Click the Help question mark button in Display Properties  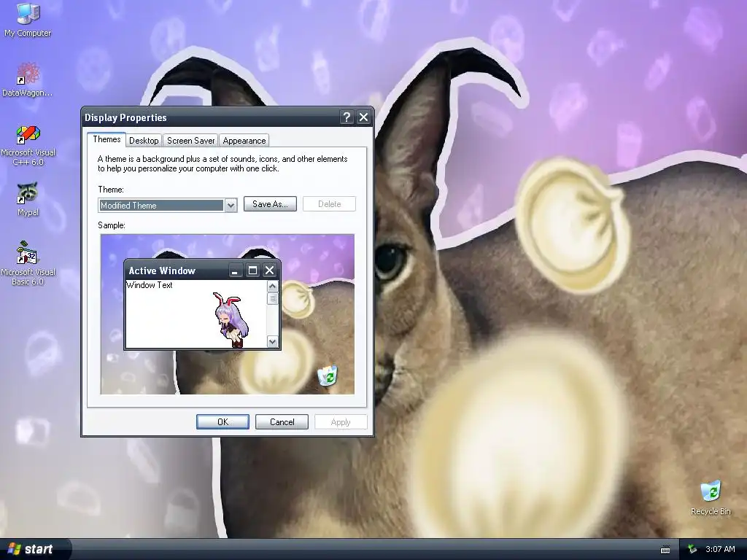[347, 117]
